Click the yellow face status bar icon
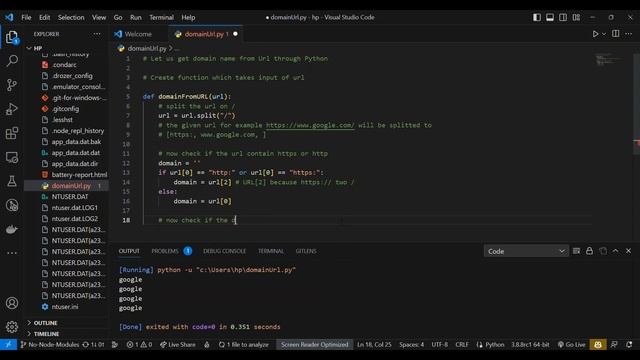Viewport: 640px width, 360px height. pos(598,344)
